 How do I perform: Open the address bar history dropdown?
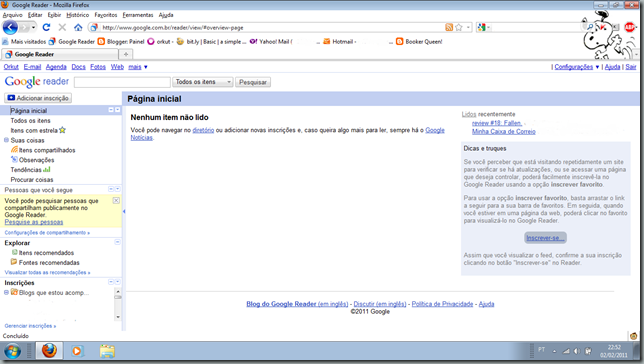[468, 28]
